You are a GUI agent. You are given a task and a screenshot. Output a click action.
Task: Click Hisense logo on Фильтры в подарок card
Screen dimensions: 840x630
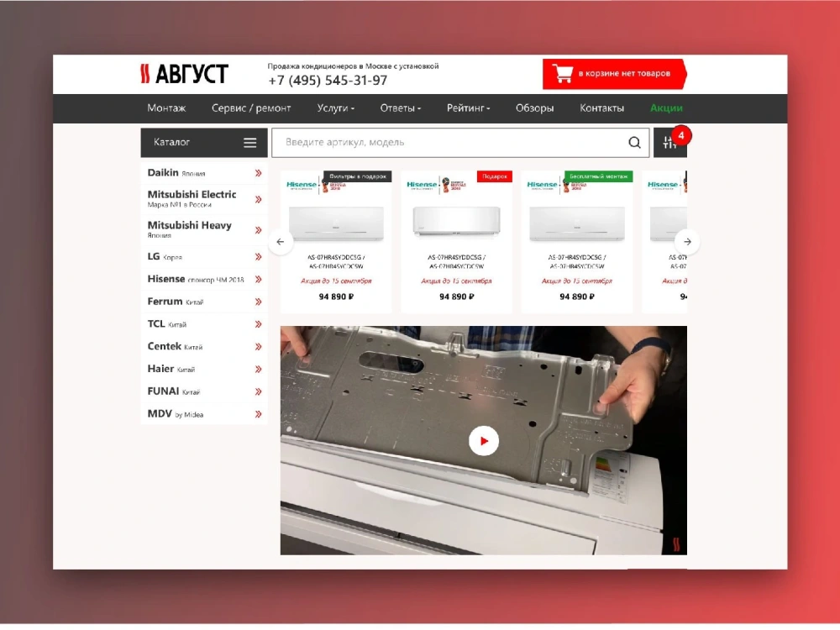pos(302,185)
